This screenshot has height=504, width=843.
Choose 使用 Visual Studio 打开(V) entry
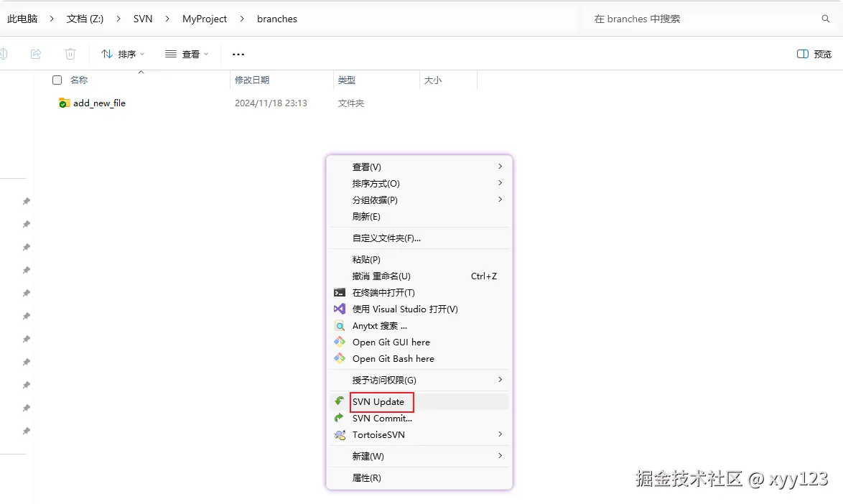pos(419,309)
